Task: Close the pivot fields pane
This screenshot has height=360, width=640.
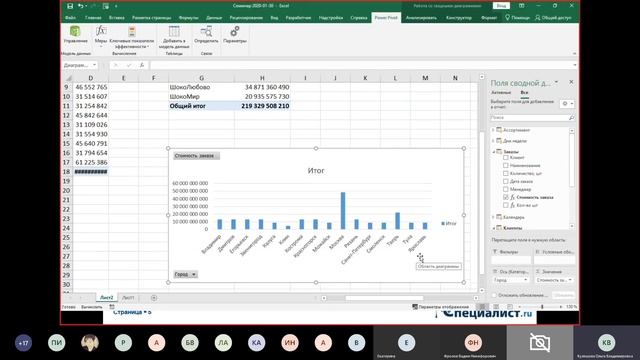Action: [x=571, y=82]
